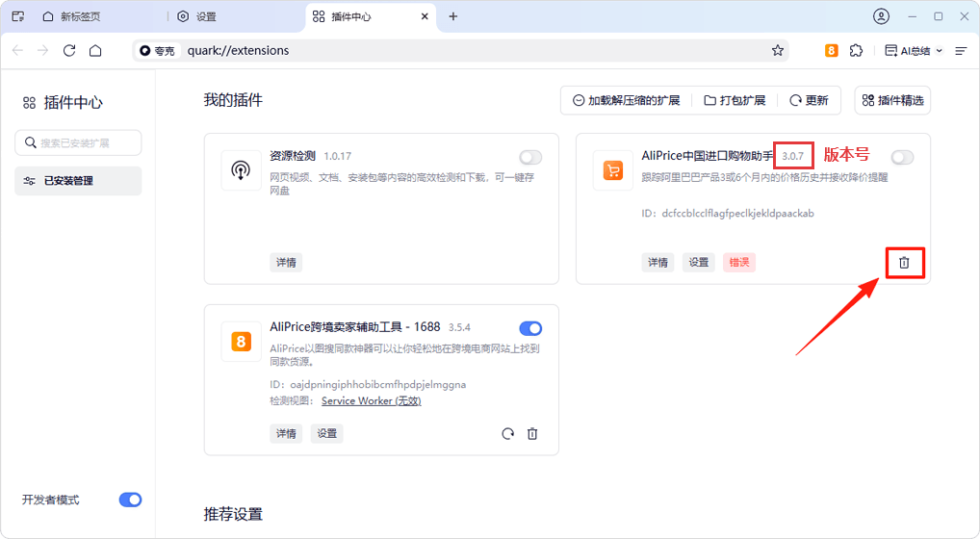The image size is (980, 539).
Task: Click trash icon for AliPrice跨境卖家辅助工具 - 1688
Action: 532,434
